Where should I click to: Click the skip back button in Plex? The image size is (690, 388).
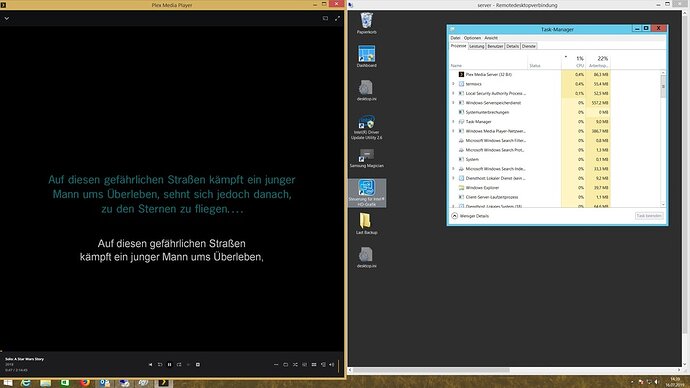(160, 365)
